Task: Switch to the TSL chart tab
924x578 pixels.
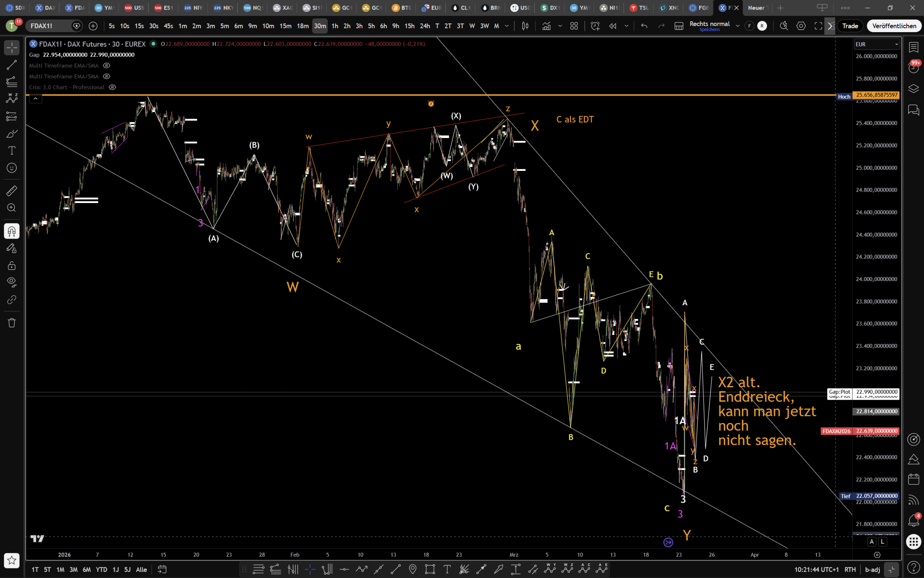Action: 639,8
